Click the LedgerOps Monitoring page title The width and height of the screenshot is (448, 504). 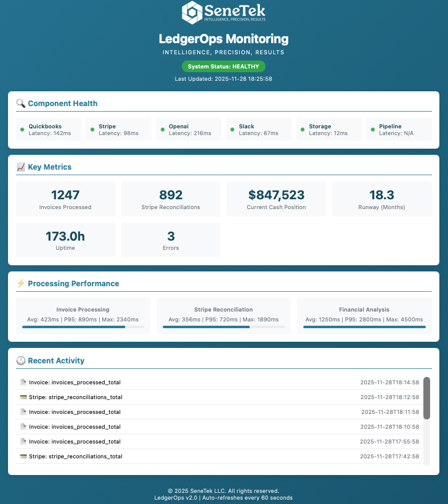click(x=224, y=39)
